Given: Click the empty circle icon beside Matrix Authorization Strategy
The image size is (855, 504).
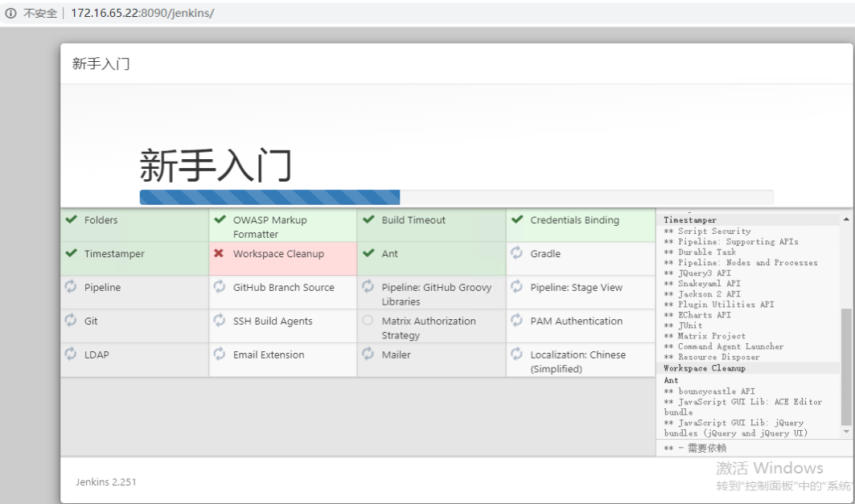Looking at the screenshot, I should (x=368, y=320).
